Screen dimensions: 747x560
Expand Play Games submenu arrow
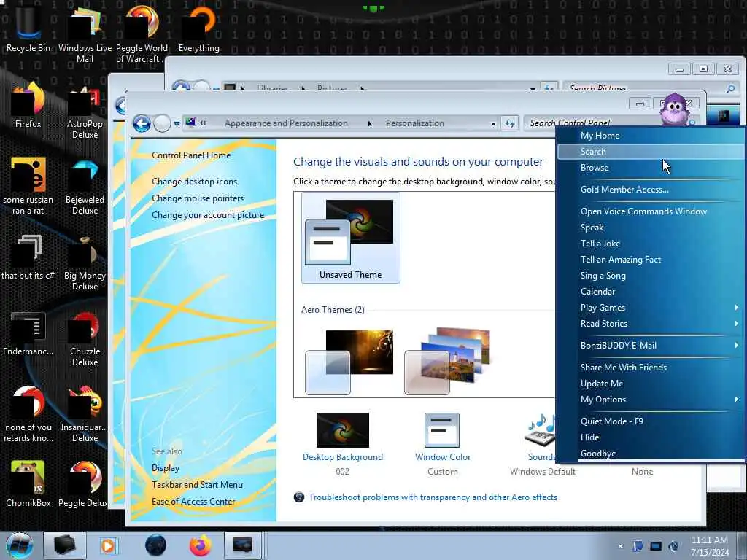737,308
